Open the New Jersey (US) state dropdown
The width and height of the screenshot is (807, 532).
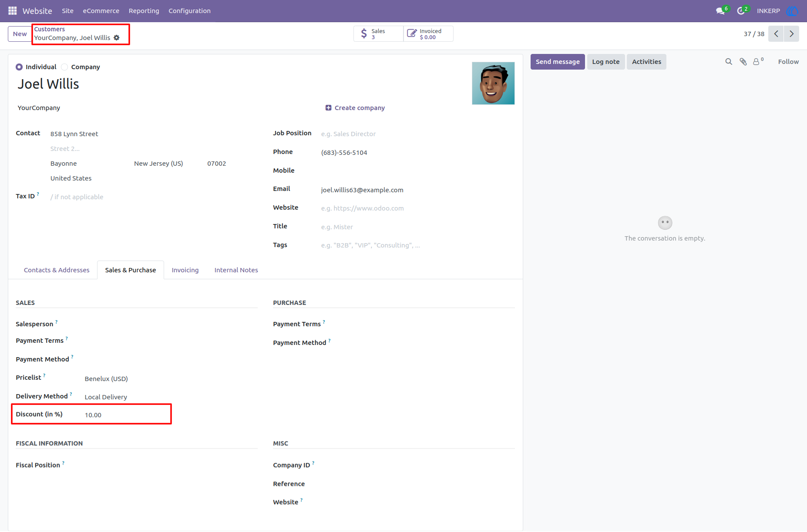coord(167,164)
